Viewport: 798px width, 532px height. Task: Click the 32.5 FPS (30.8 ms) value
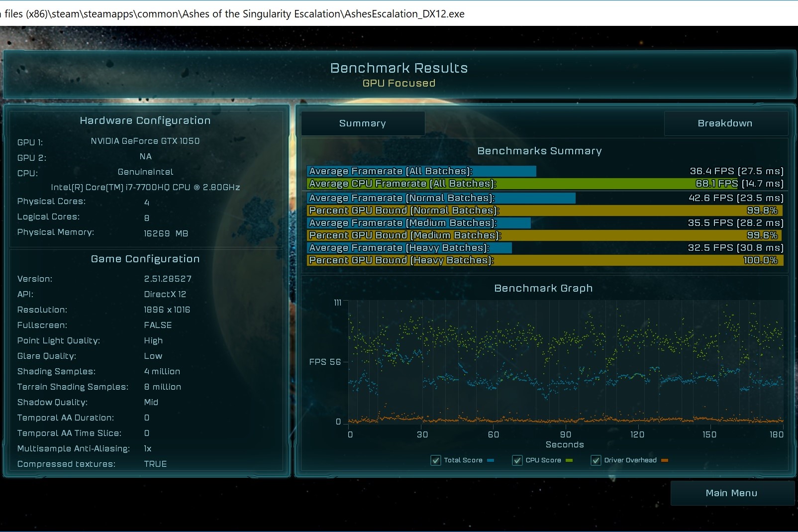point(735,248)
